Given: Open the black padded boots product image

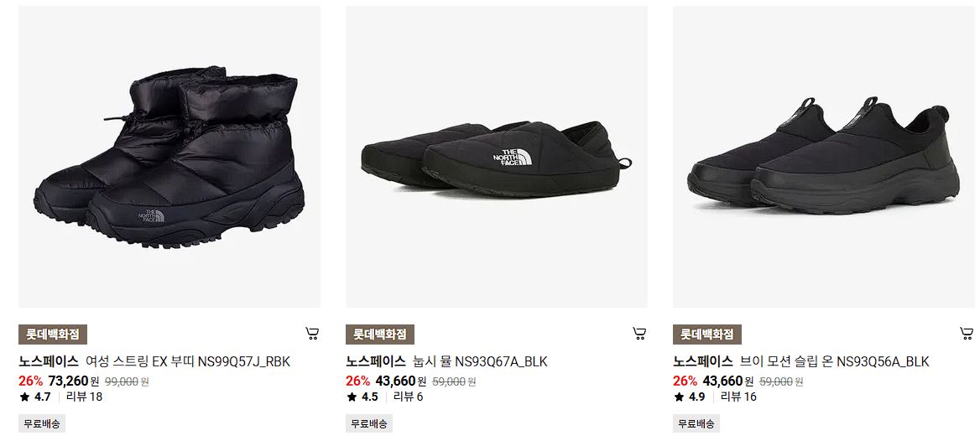Looking at the screenshot, I should pyautogui.click(x=169, y=157).
